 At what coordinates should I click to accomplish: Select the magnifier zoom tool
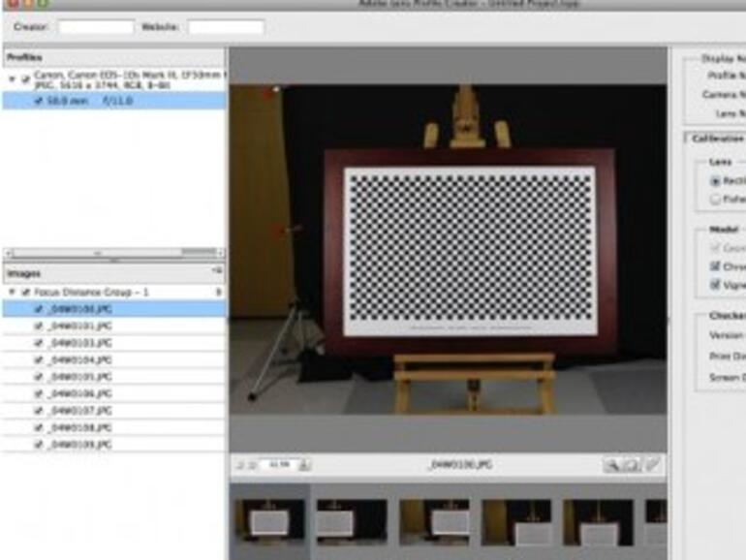(x=611, y=465)
